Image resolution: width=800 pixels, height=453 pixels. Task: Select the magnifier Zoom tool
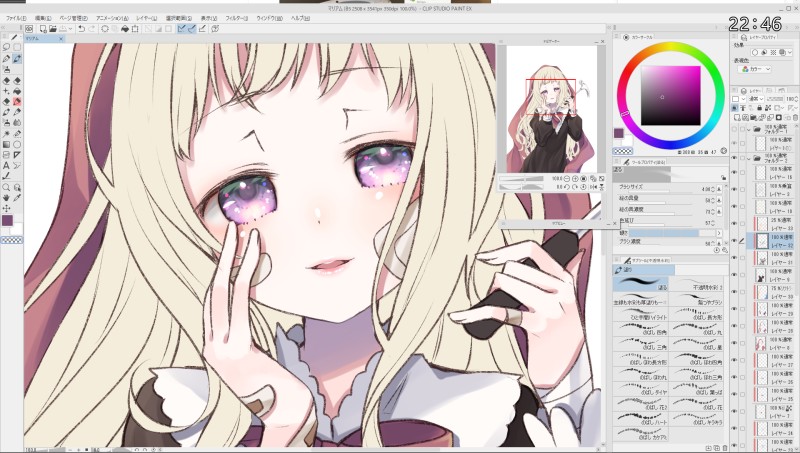[6, 187]
